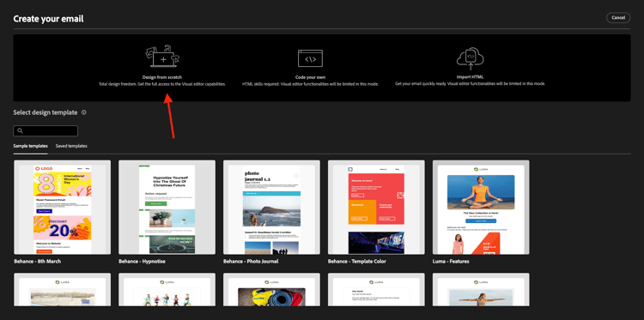Click the Behance - Hypnotise caption
The width and height of the screenshot is (644, 320).
(142, 262)
